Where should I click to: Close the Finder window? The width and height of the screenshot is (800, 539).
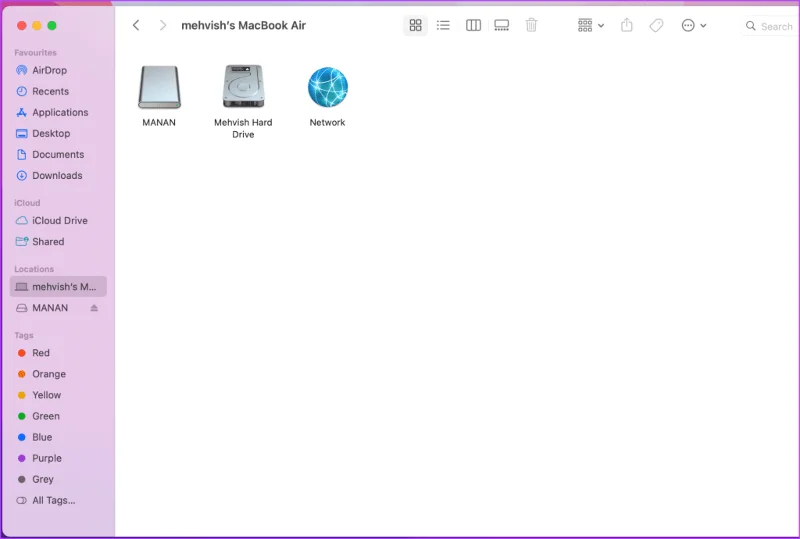point(21,26)
